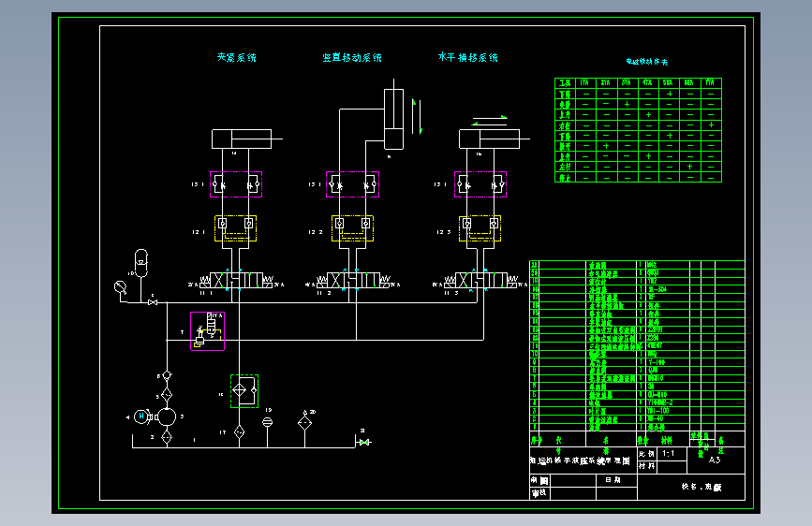This screenshot has height=526, width=812.
Task: Click the 审核 label in title block
Action: coord(539,493)
